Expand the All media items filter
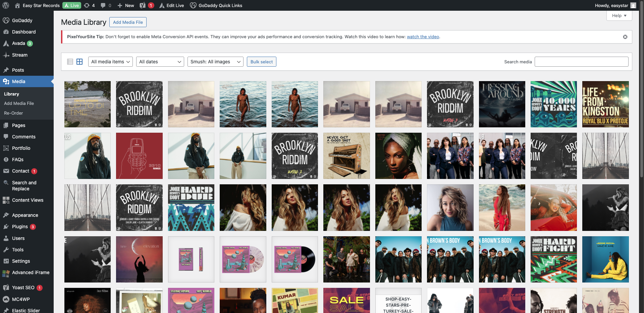 tap(110, 62)
